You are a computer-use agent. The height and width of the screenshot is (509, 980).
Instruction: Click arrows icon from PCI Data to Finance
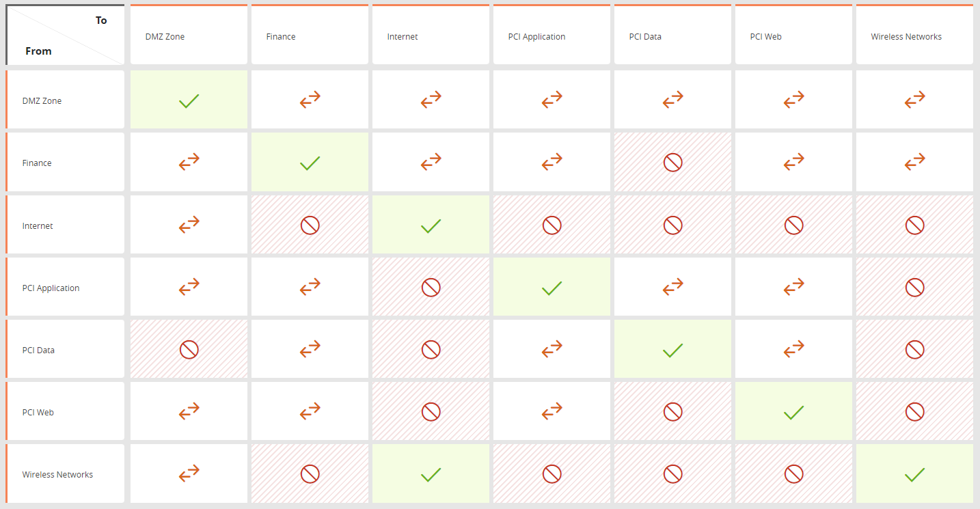pyautogui.click(x=310, y=350)
